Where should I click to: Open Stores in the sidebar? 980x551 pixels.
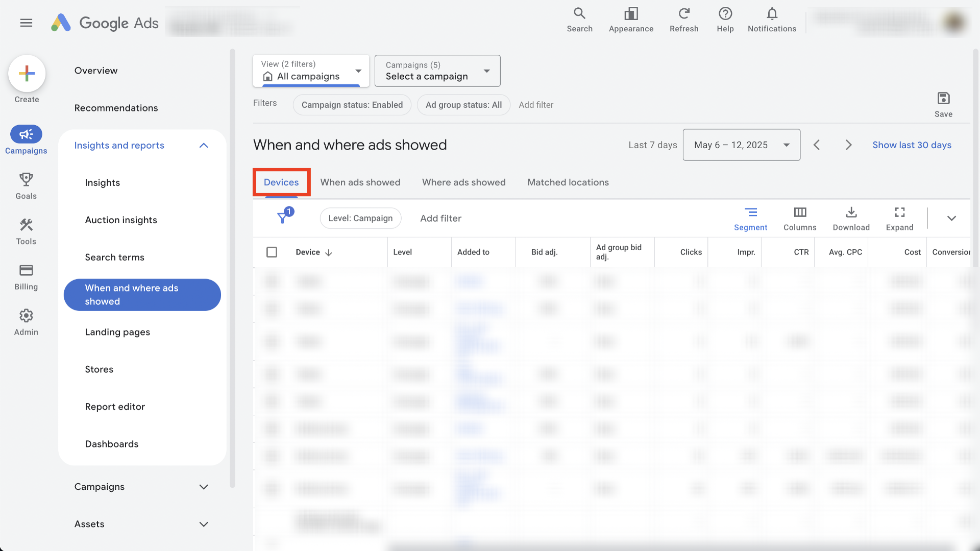(99, 369)
